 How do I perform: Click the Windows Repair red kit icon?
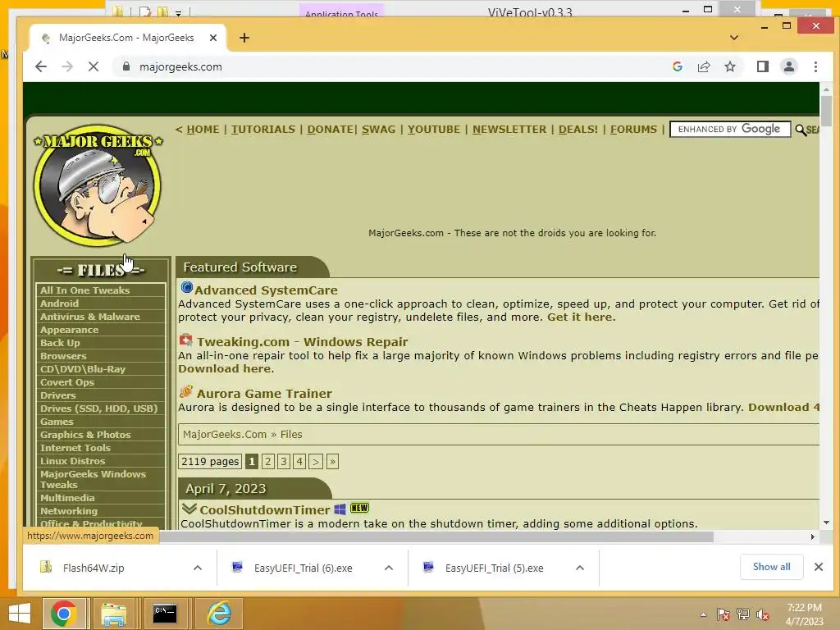[186, 340]
